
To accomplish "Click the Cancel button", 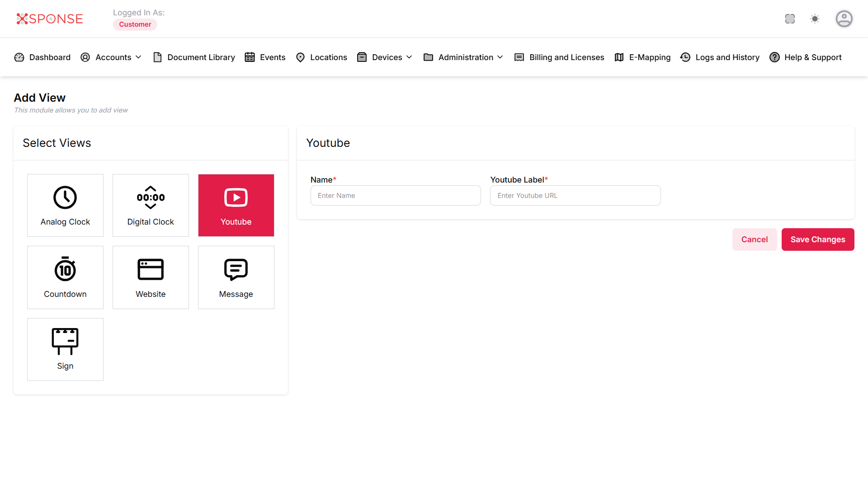I will point(754,239).
